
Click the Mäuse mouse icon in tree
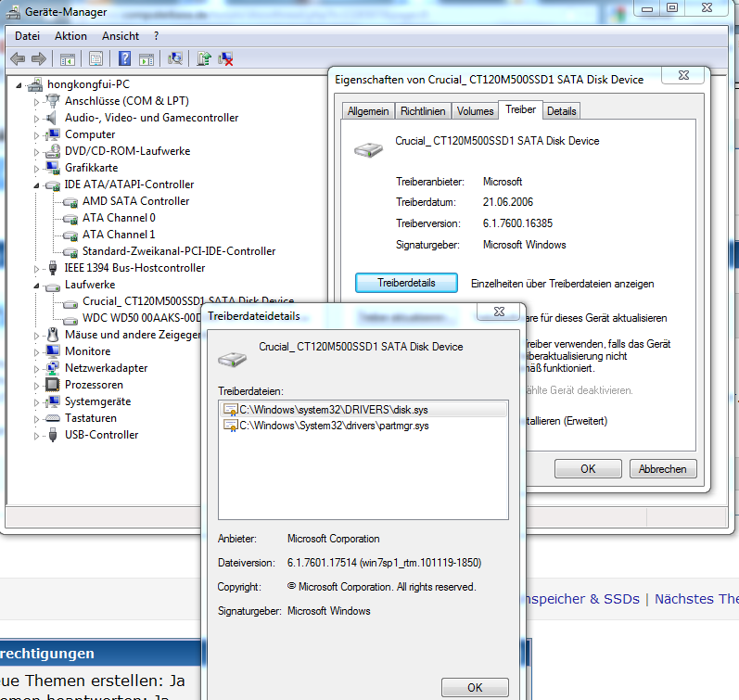(52, 335)
